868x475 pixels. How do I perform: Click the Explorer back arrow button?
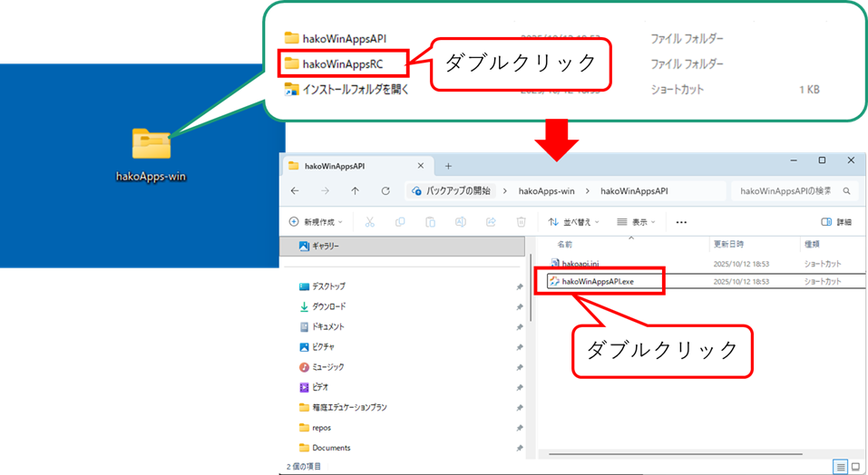295,190
